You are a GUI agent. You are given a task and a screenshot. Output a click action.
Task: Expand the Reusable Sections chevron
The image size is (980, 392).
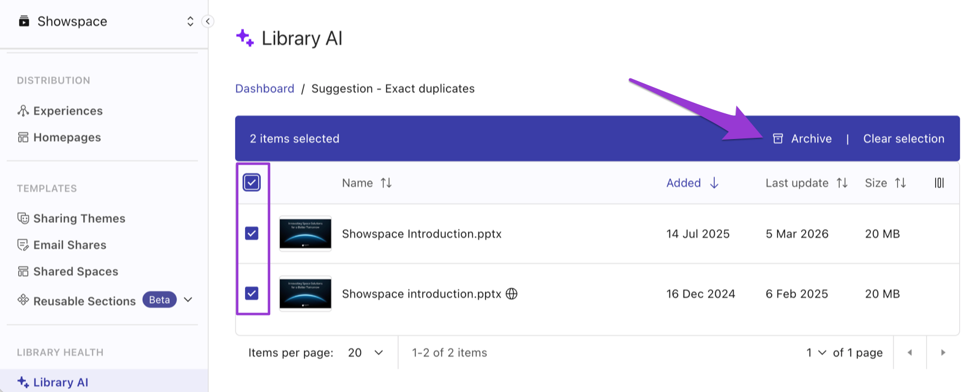(188, 300)
